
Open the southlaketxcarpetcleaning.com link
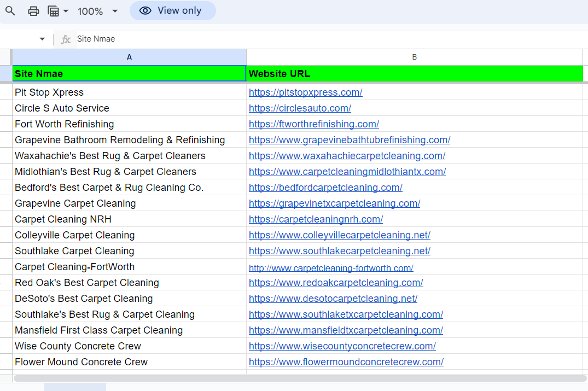click(x=346, y=314)
